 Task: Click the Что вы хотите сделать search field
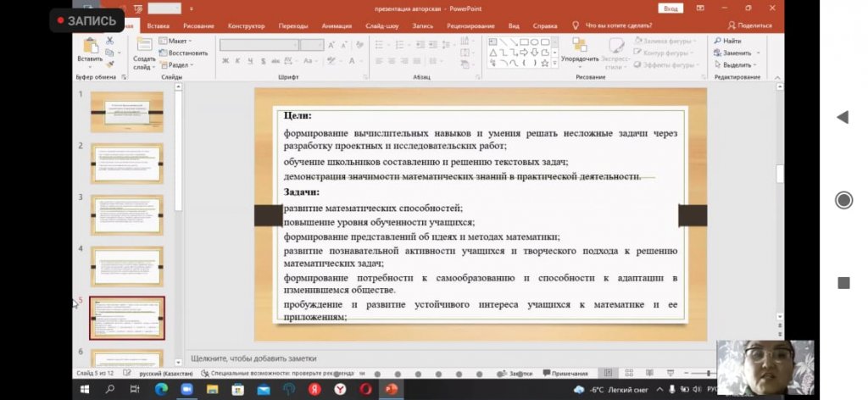(618, 26)
